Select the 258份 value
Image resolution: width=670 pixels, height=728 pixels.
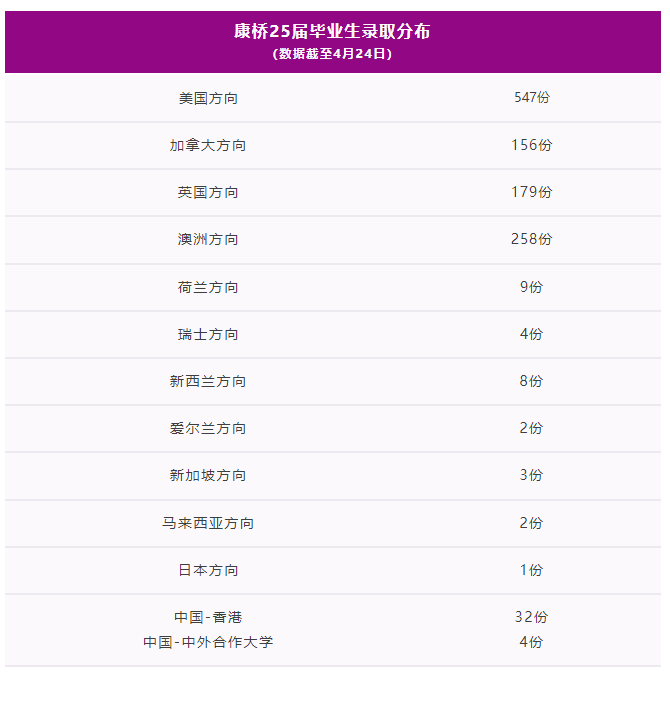point(532,239)
